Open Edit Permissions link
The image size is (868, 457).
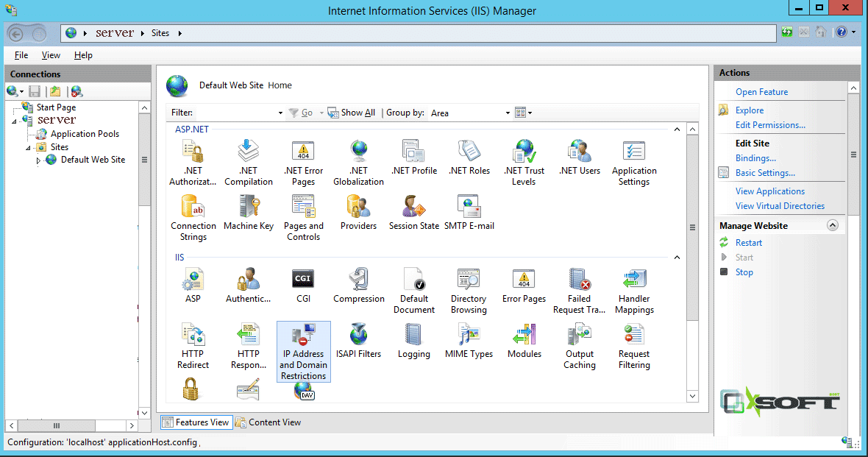point(770,125)
